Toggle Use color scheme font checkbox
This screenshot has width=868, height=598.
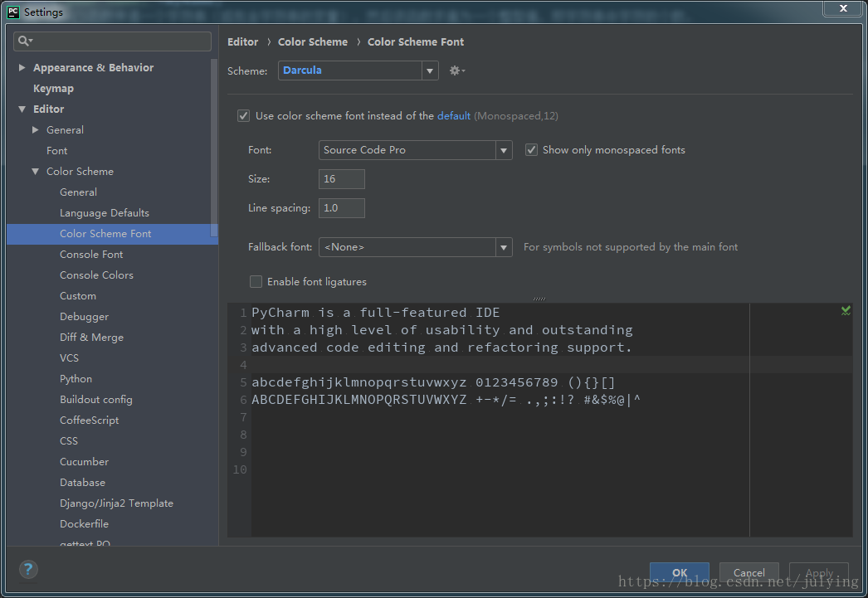243,115
